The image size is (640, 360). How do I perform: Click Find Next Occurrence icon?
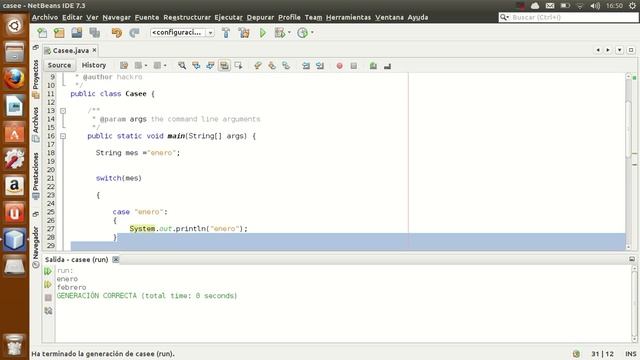[x=210, y=65]
